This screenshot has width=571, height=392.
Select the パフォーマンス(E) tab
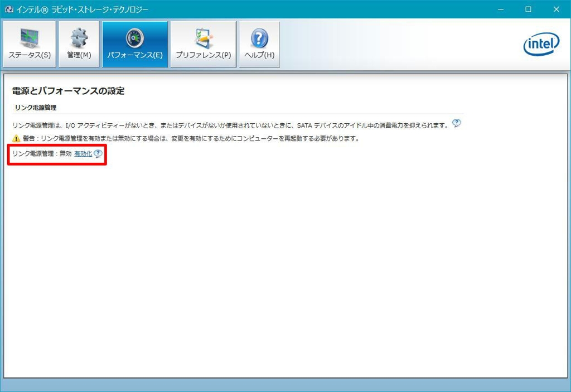135,44
